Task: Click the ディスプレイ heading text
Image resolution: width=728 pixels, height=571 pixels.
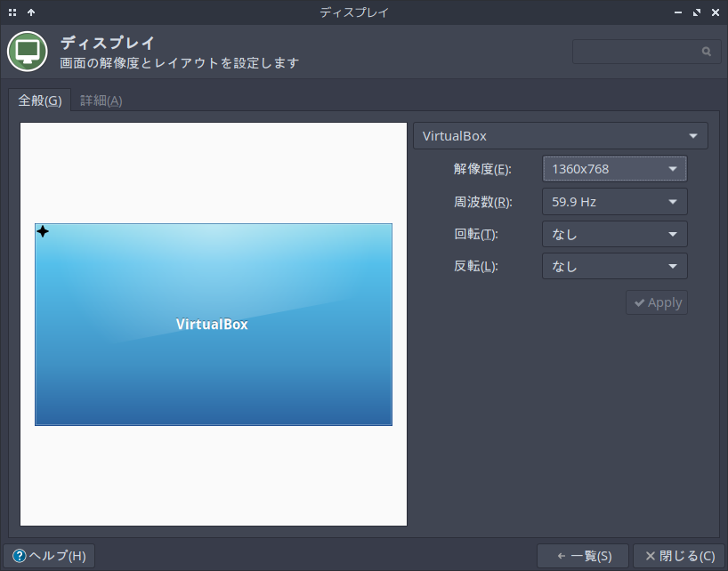Action: click(108, 44)
